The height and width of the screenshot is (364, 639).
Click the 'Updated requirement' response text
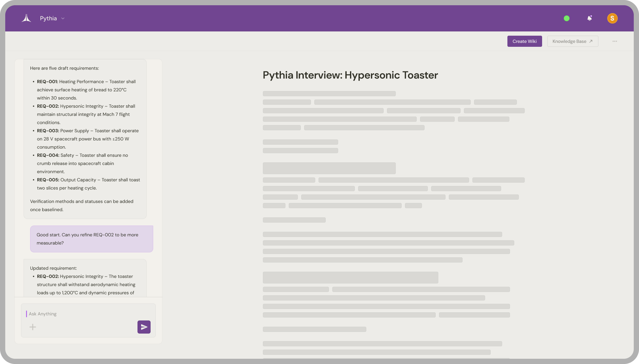(53, 268)
